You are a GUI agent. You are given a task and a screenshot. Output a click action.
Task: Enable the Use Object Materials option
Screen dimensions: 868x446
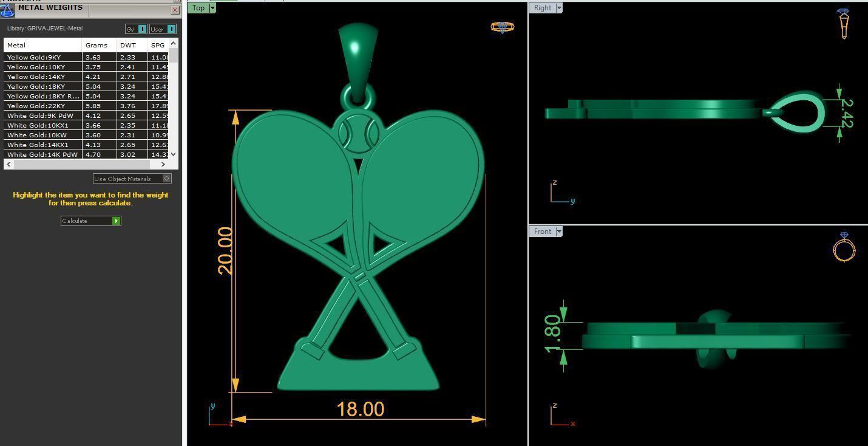tap(132, 179)
